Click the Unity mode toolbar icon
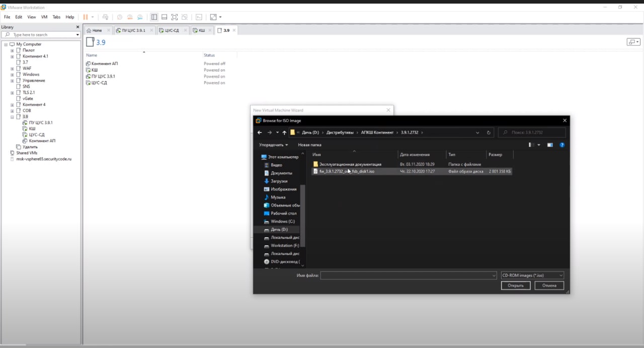Screen dimensions: 644x348 185,17
